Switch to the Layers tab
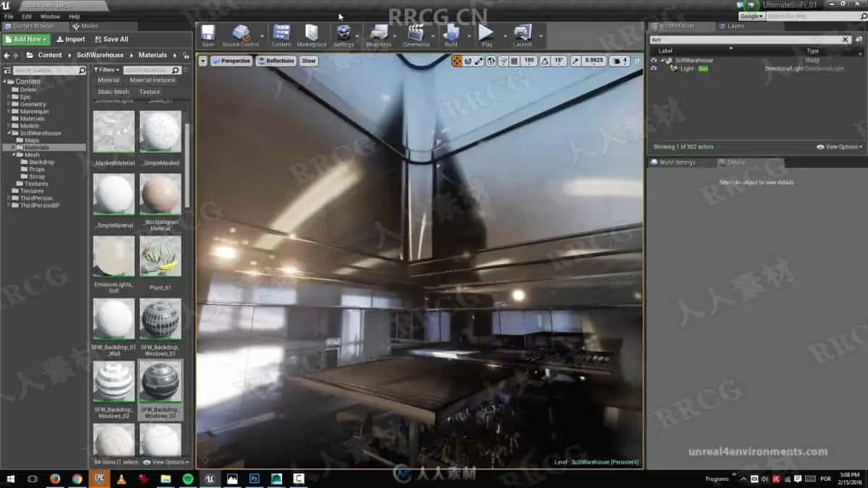 (736, 26)
